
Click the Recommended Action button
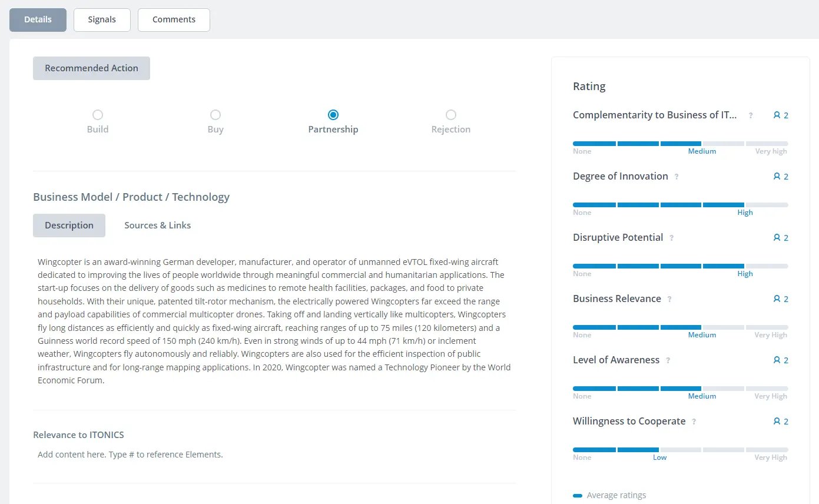91,68
